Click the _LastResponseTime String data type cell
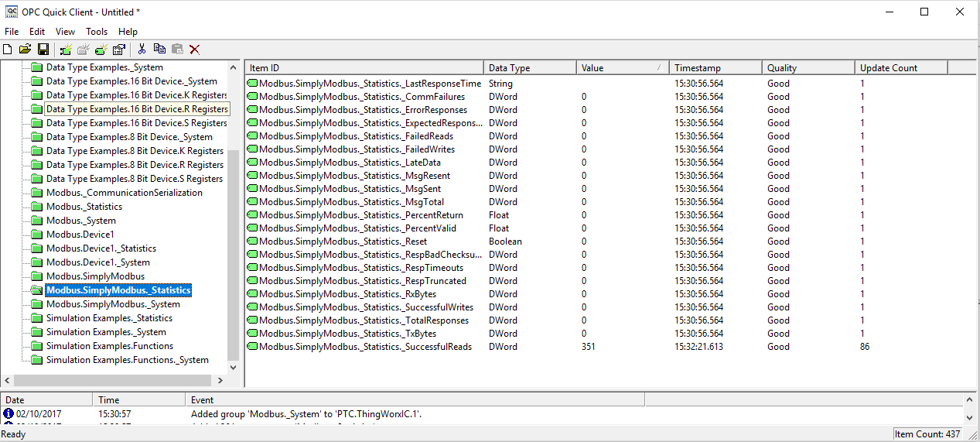 (x=500, y=84)
